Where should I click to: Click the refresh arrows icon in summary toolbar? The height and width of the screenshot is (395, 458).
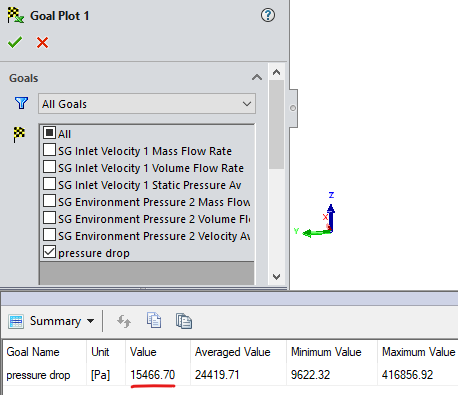pos(124,321)
